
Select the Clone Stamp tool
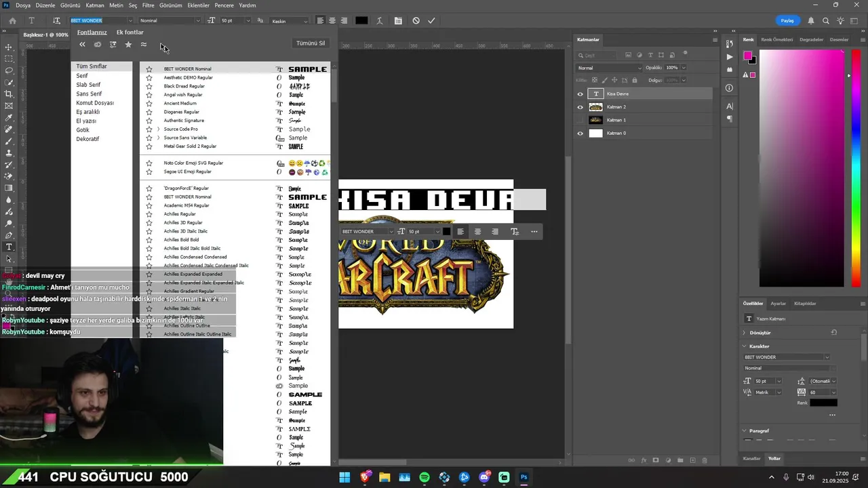point(9,153)
